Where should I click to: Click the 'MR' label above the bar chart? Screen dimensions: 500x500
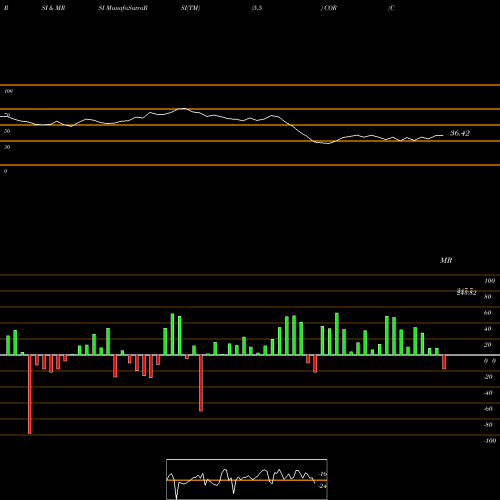click(446, 260)
